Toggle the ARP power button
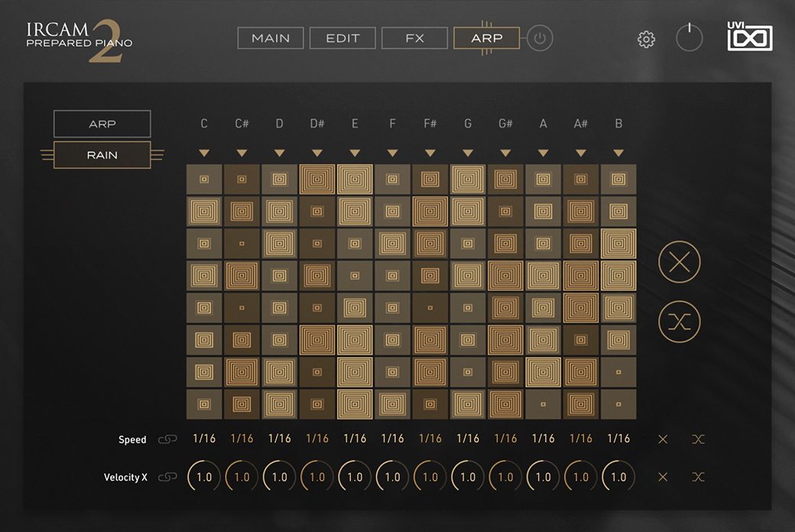This screenshot has height=532, width=795. pos(540,38)
